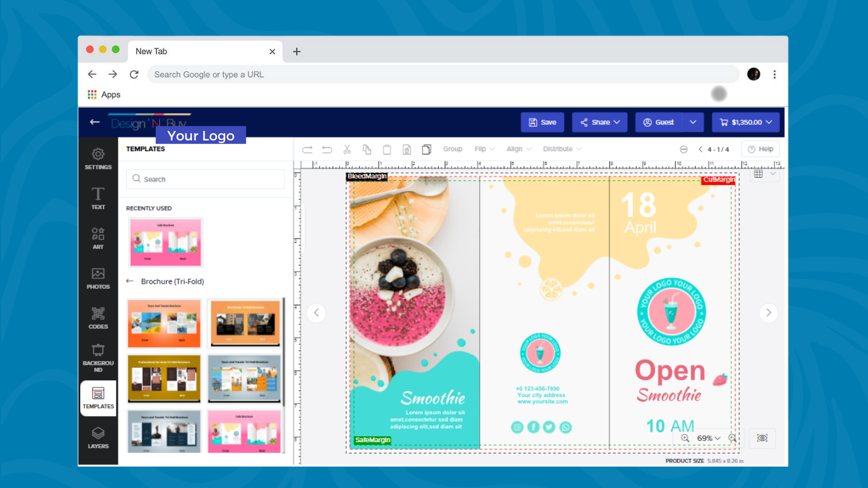Viewport: 868px width, 488px height.
Task: Open the browser profile avatar
Action: [754, 74]
